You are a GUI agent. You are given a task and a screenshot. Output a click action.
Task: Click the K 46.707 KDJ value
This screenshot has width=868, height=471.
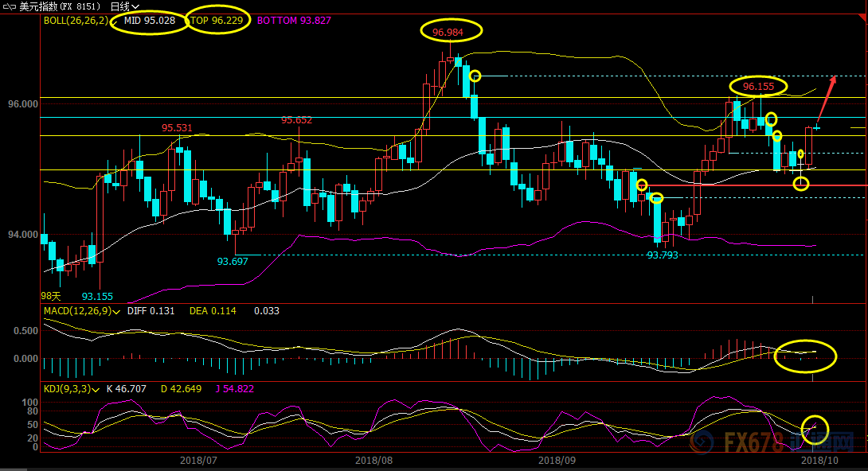coord(126,389)
